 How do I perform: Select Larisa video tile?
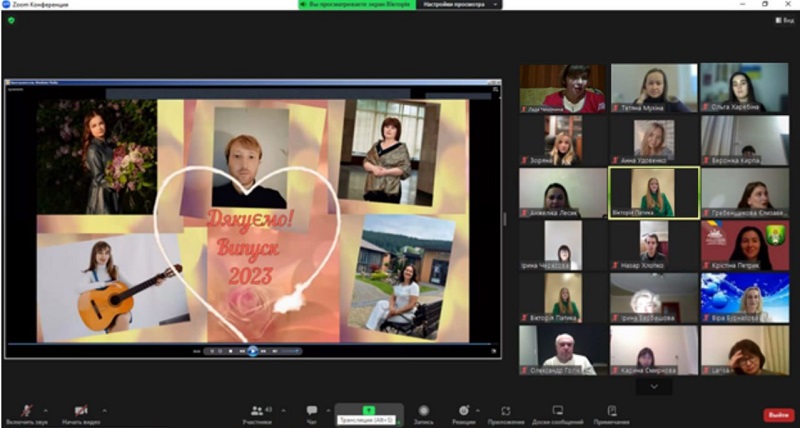[x=744, y=350]
